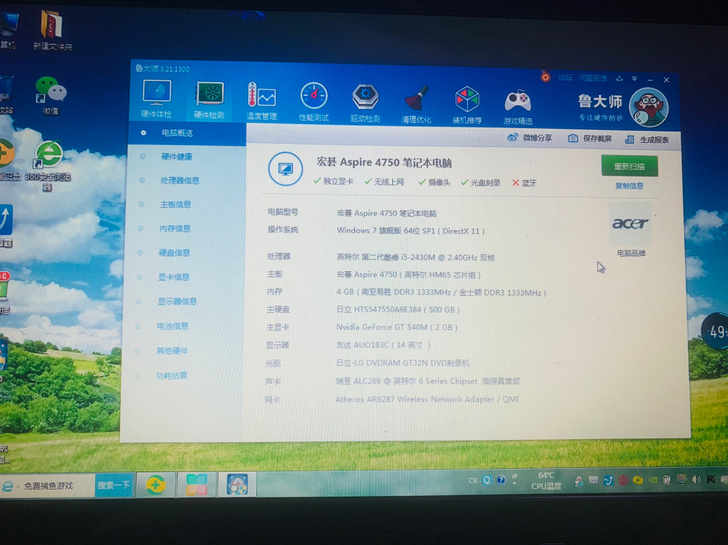Open the 硬件体检 hardware checkup section
This screenshot has height=545, width=728.
coord(156,98)
